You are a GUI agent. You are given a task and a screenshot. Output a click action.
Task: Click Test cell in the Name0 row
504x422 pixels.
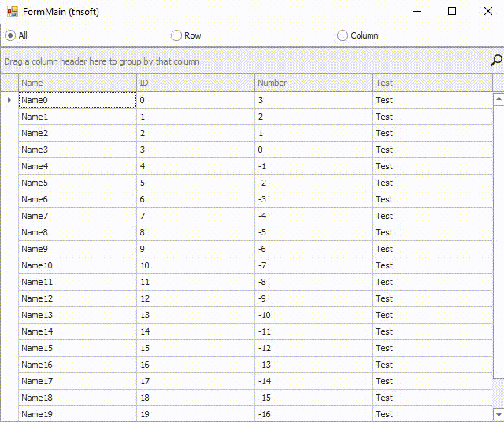pos(432,100)
